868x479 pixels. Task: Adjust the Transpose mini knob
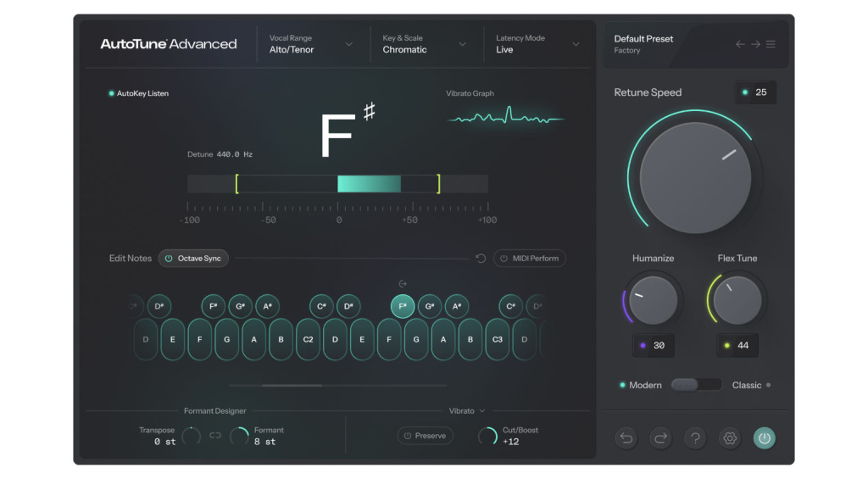point(192,437)
